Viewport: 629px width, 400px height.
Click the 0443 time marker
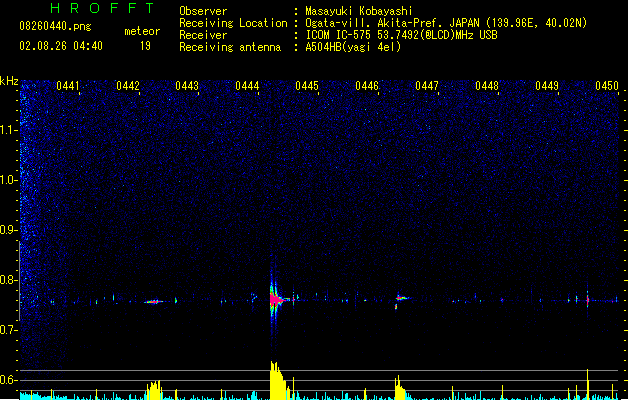(x=187, y=86)
